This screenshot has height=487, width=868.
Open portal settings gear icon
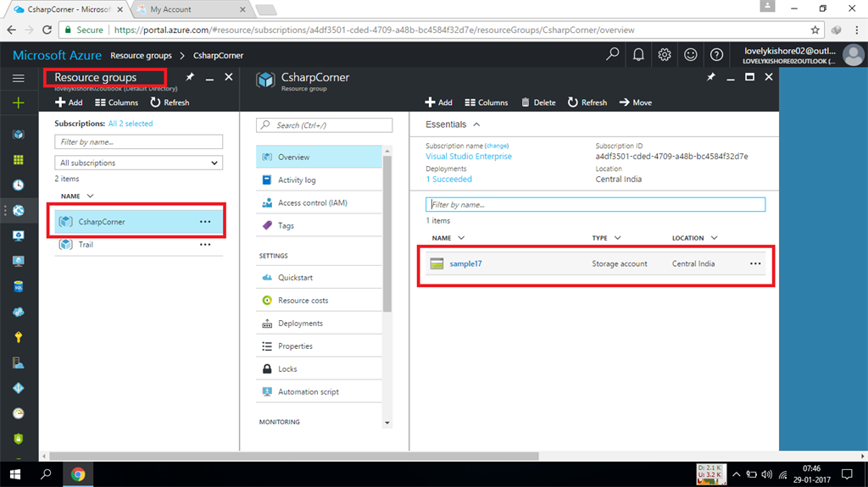point(665,54)
